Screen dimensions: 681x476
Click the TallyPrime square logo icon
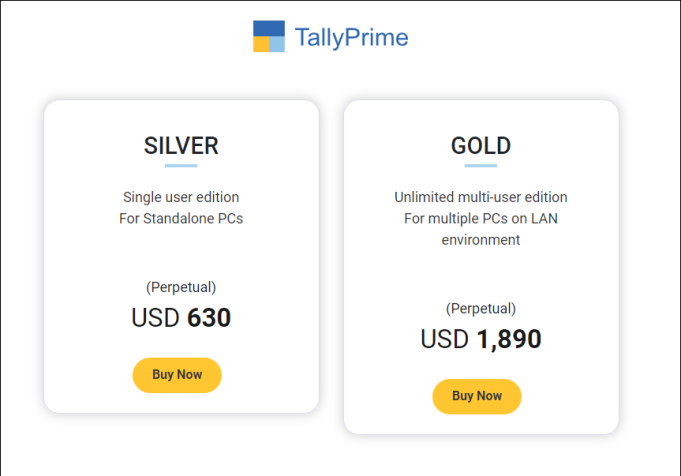click(269, 36)
